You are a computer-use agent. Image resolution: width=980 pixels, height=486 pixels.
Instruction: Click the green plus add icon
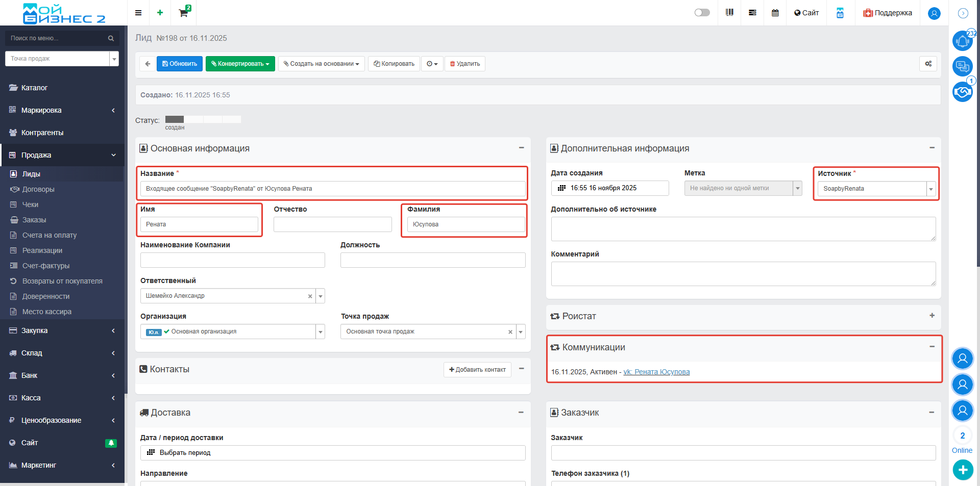[160, 13]
